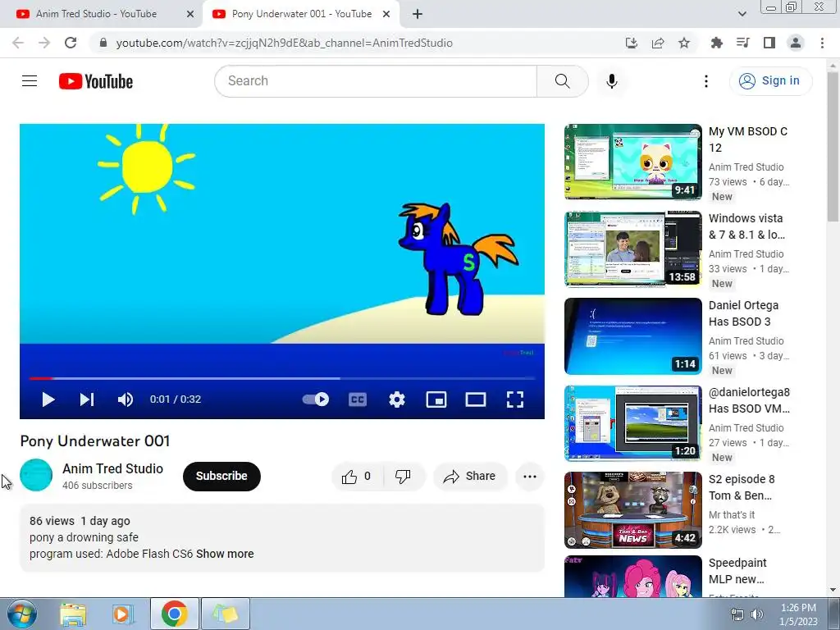Reload the current page
840x630 pixels.
(x=71, y=43)
